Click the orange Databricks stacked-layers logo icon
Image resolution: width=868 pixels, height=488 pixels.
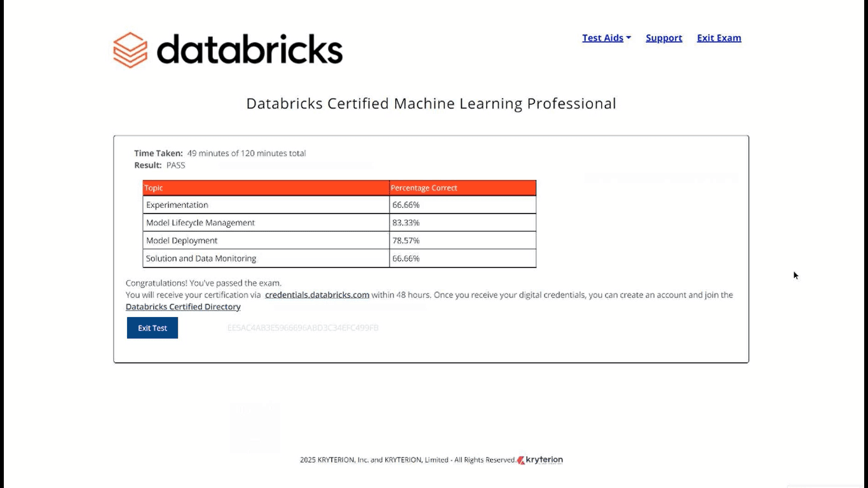130,50
